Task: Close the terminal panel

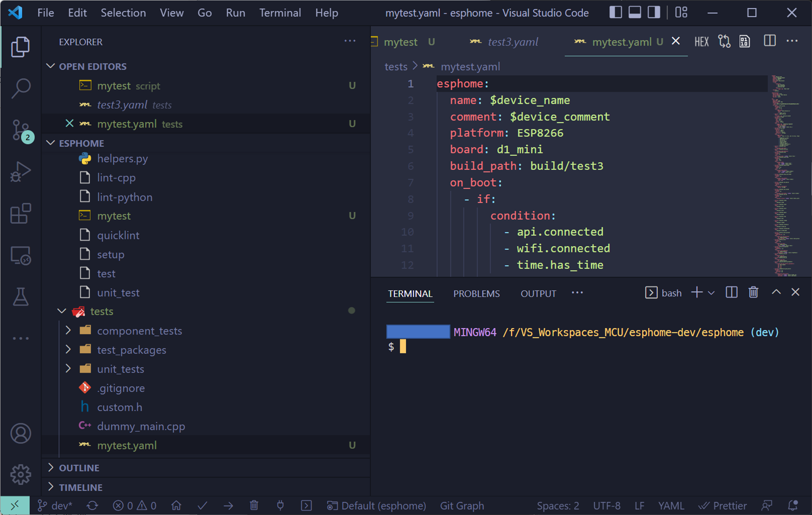Action: pos(796,292)
